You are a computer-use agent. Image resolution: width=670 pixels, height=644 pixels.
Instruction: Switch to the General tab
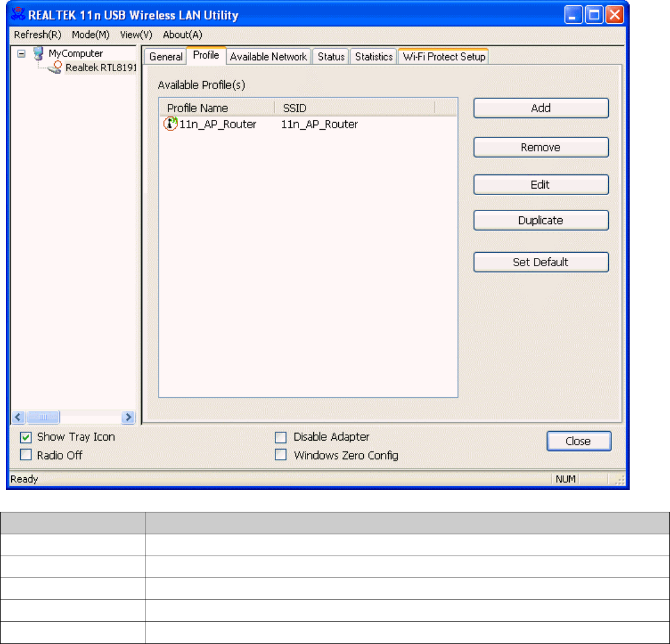[x=166, y=57]
